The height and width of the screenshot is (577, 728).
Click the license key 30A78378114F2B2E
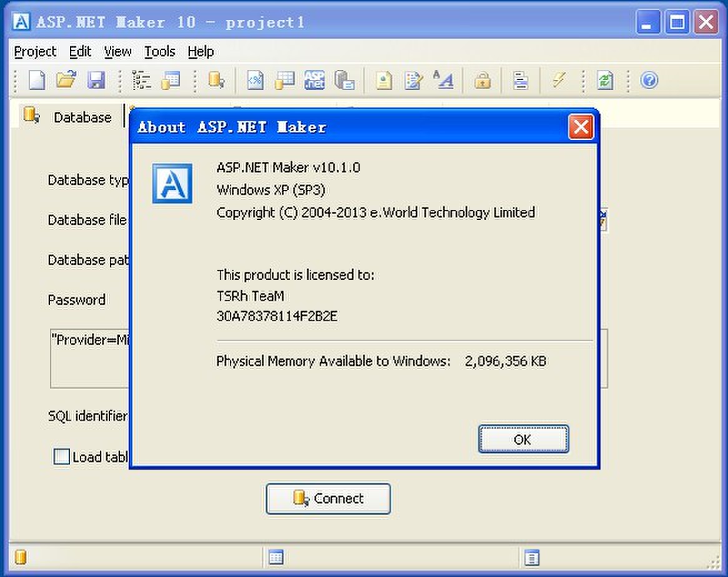click(x=277, y=316)
